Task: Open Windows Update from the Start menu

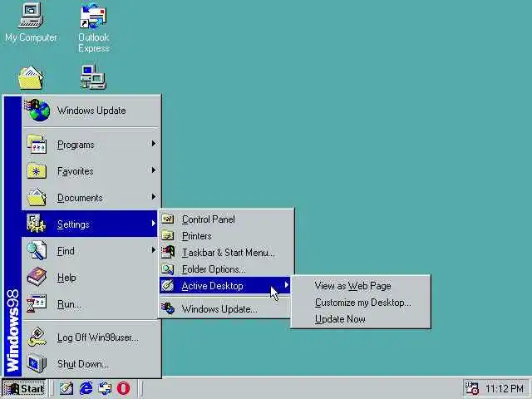Action: [x=91, y=111]
